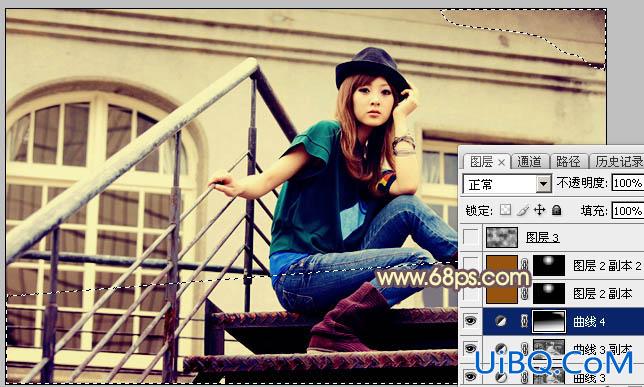Screen dimensions: 644x387
Task: Click the 曲线 3 副本 adjustment layer icon
Action: tap(501, 349)
